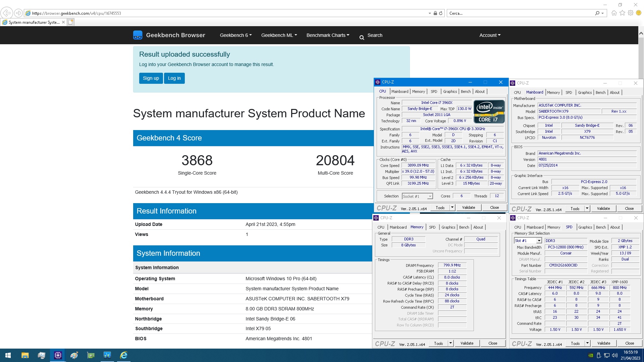Viewport: 644px width, 362px height.
Task: Go forward with the browser forward arrow
Action: click(18, 13)
